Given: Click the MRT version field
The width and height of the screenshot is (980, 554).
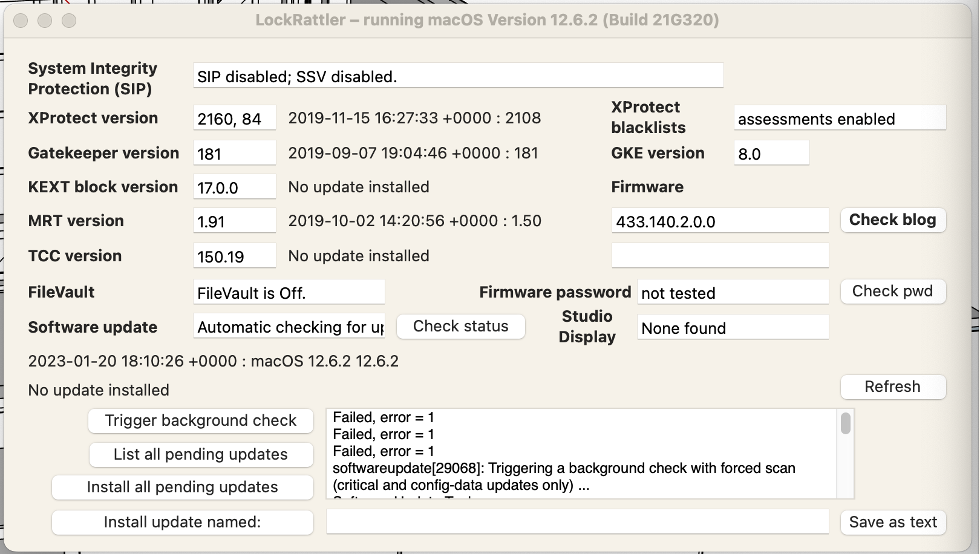Looking at the screenshot, I should [234, 221].
